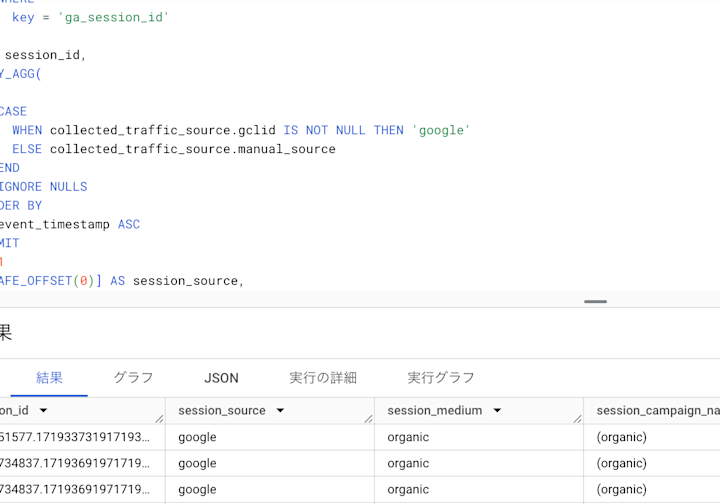Click the CASE keyword in the editor
Image resolution: width=720 pixels, height=504 pixels.
[x=13, y=112]
